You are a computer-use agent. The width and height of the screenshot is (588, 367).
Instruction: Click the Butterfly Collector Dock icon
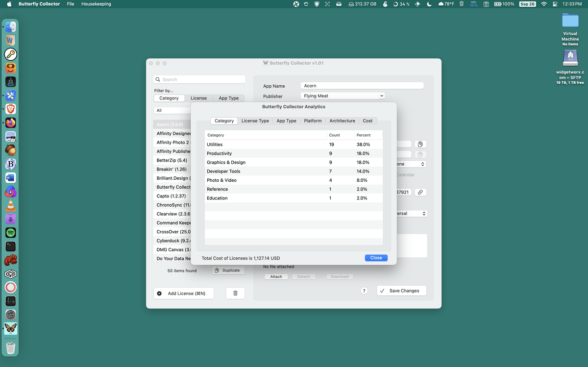11,328
